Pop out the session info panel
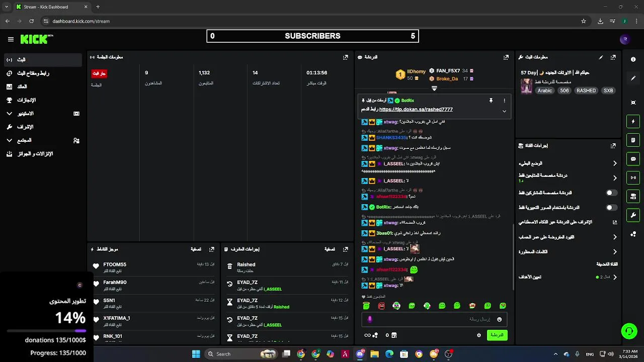 coord(345,57)
